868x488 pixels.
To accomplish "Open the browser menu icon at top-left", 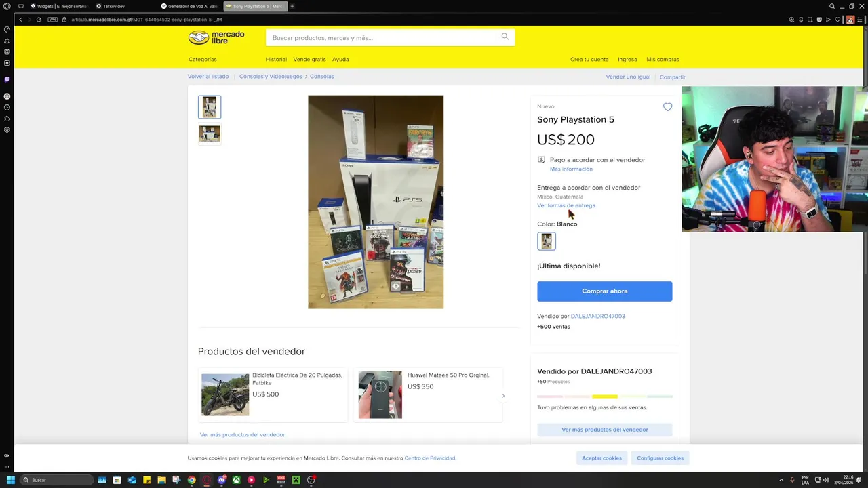I will tap(7, 6).
